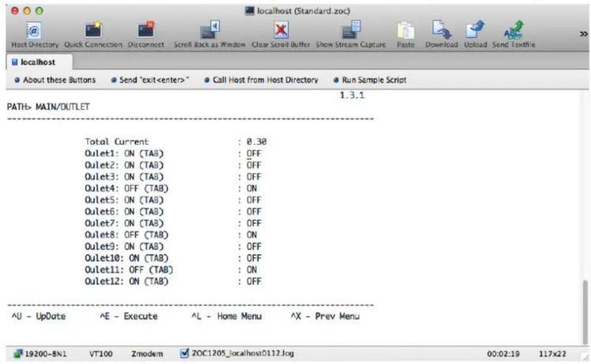591x364 pixels.
Task: Click About these Buttons
Action: (x=55, y=80)
